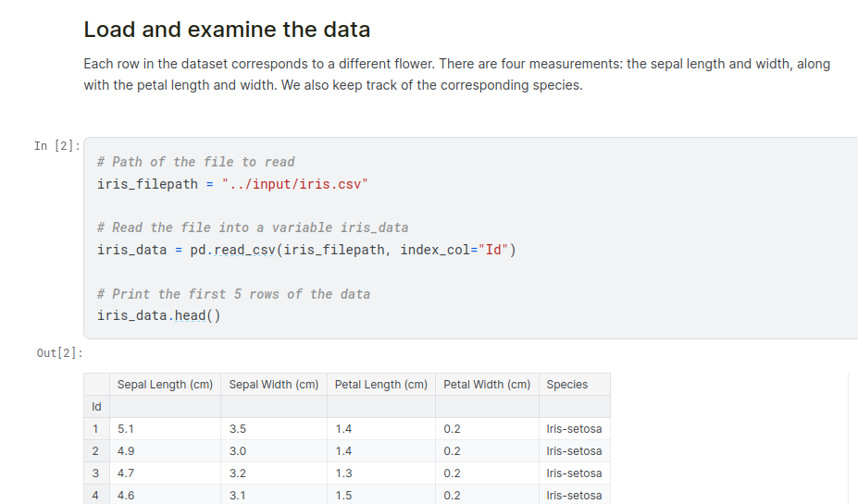
Task: Click the Species column header
Action: 567,385
